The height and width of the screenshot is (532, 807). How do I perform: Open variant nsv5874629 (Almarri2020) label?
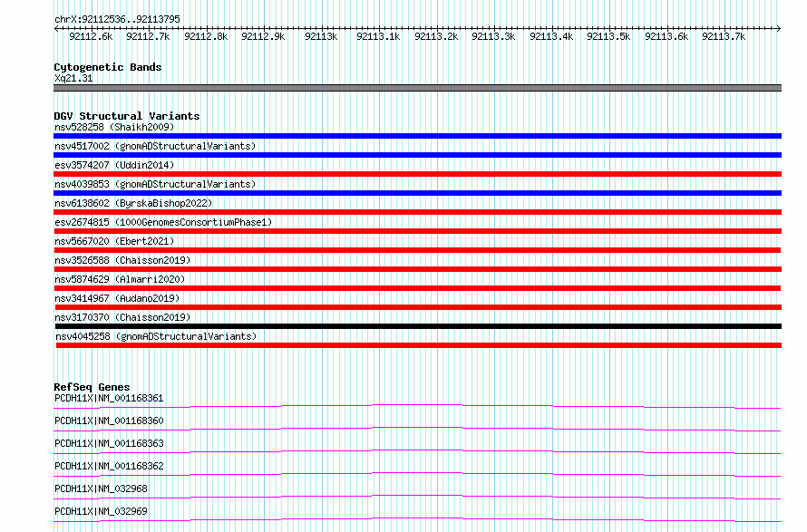[120, 279]
